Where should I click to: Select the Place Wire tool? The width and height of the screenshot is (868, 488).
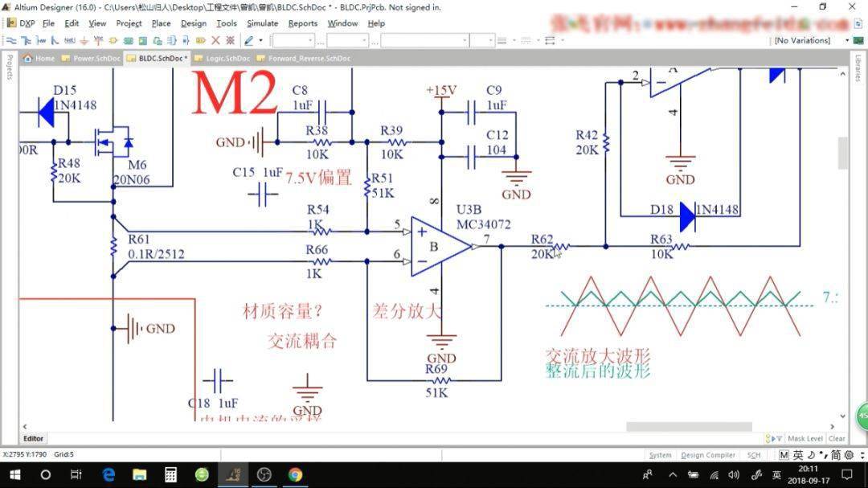coord(11,40)
